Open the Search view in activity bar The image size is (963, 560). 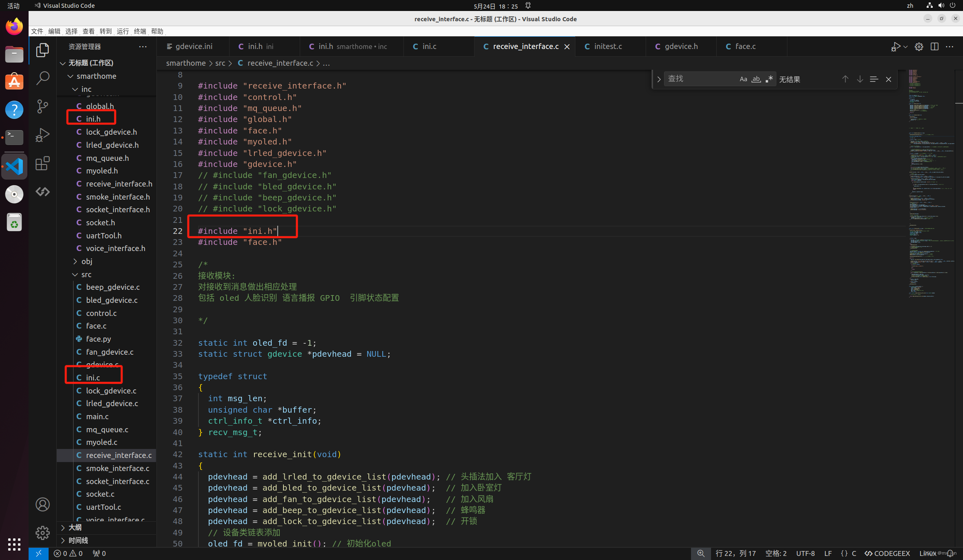pyautogui.click(x=42, y=78)
